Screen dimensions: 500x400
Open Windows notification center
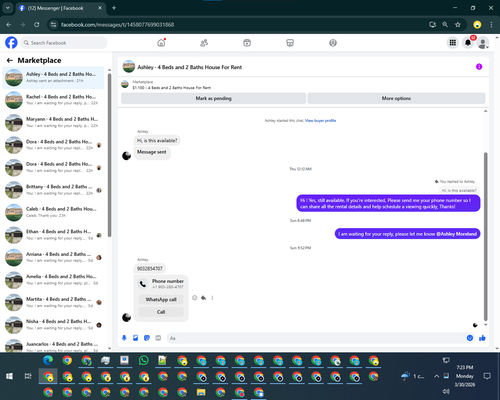click(487, 376)
